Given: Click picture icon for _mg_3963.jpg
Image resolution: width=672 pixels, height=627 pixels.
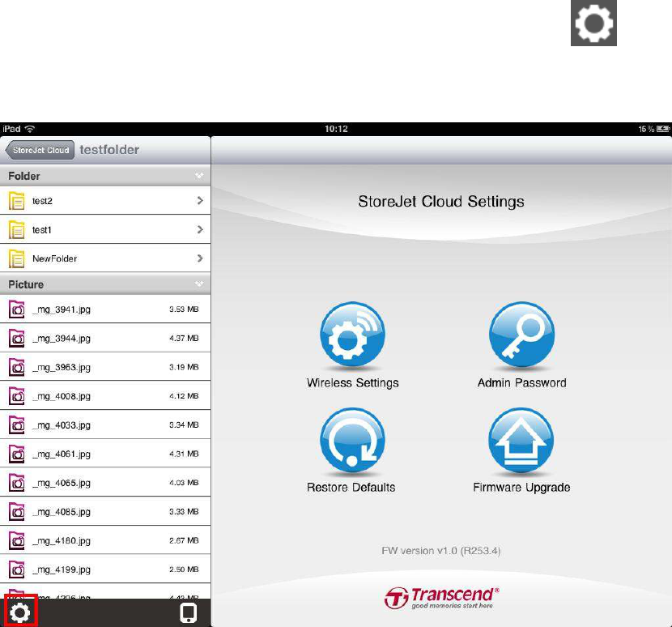Looking at the screenshot, I should [x=17, y=367].
